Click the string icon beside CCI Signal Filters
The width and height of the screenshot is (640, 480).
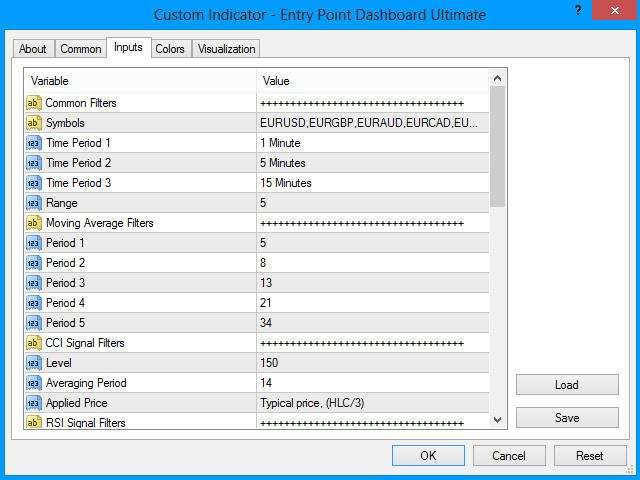coord(34,343)
